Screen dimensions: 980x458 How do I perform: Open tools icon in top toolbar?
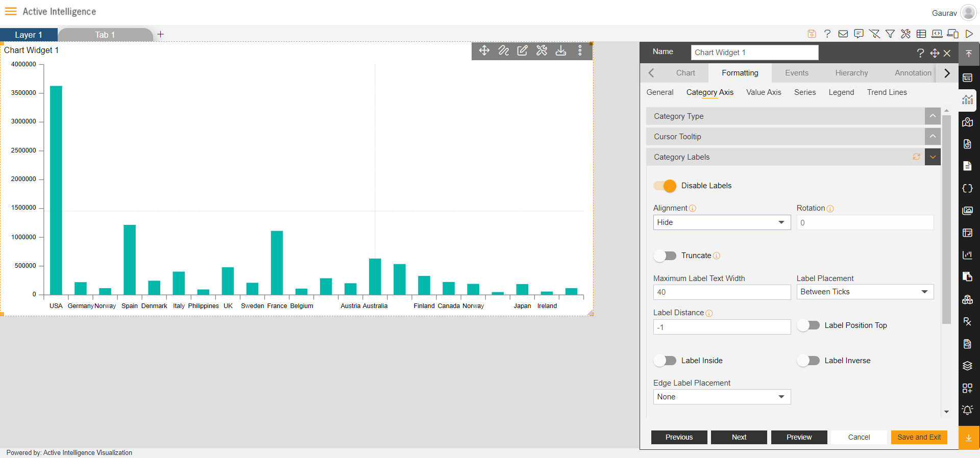pos(905,34)
